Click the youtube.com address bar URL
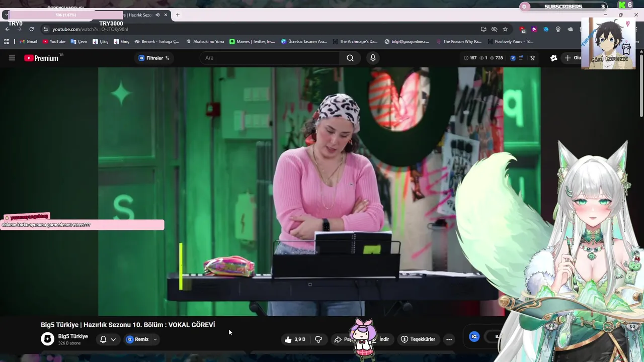 (90, 29)
